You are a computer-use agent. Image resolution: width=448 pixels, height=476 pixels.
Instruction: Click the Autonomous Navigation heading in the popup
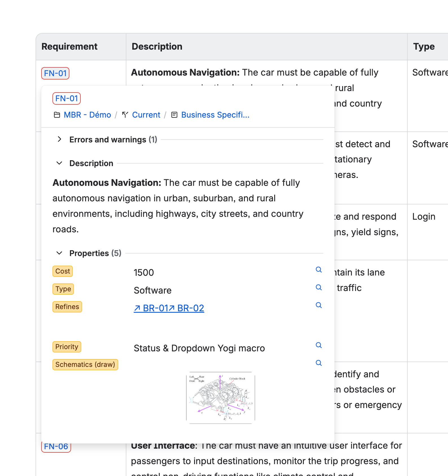tap(107, 183)
